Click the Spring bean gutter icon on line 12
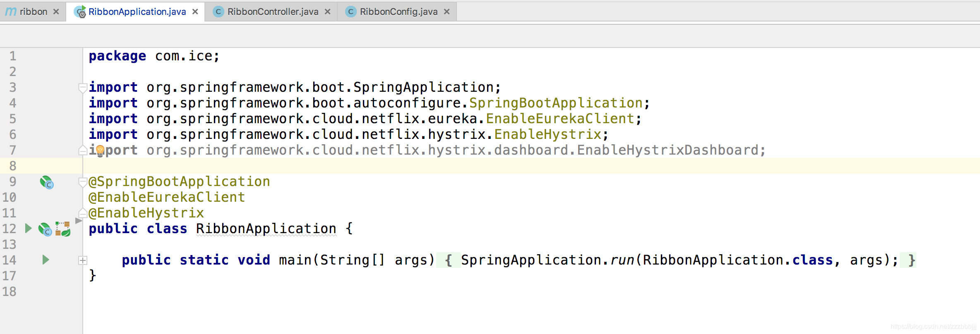The width and height of the screenshot is (980, 334). pos(45,229)
